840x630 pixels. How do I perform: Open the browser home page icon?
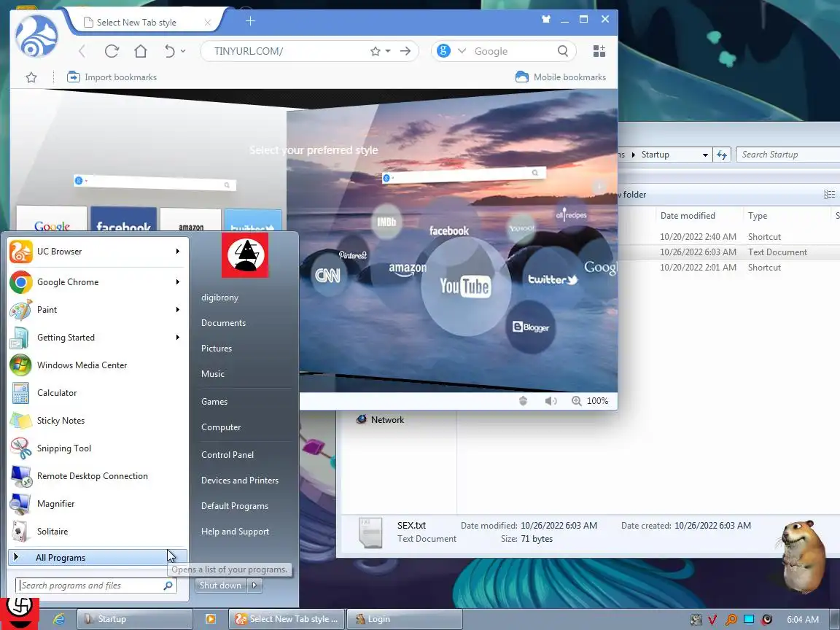point(140,51)
